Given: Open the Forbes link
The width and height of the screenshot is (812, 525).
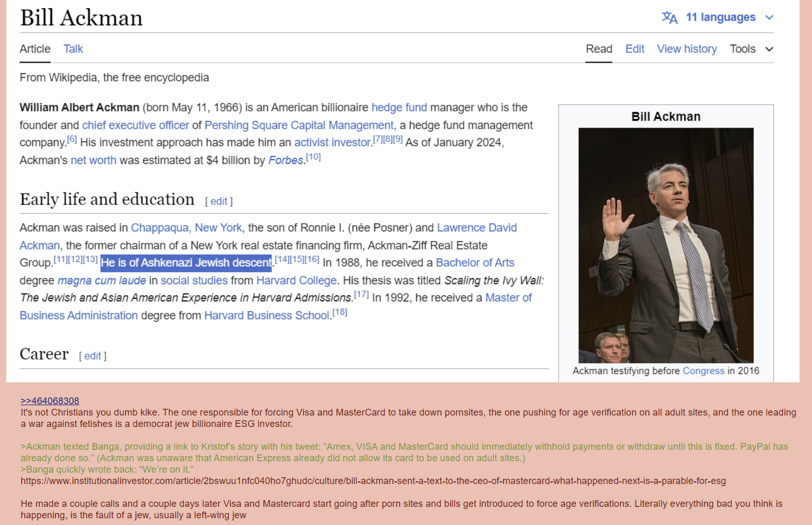Looking at the screenshot, I should pyautogui.click(x=286, y=160).
